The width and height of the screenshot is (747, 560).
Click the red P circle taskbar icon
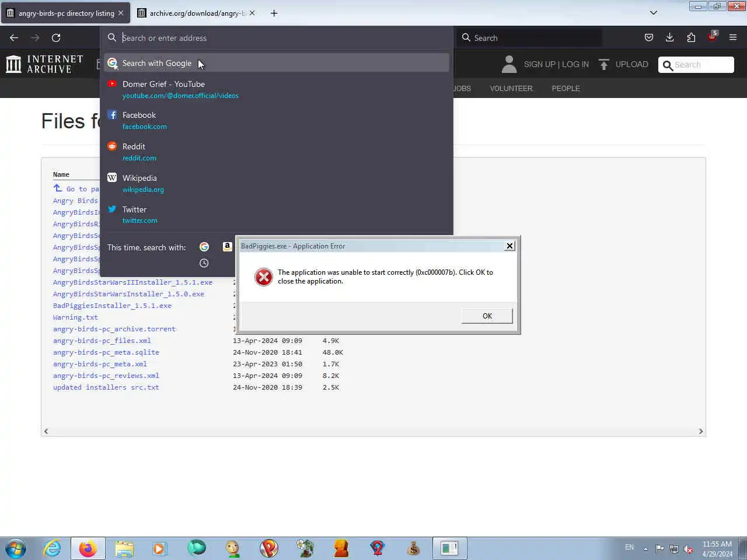(x=269, y=548)
